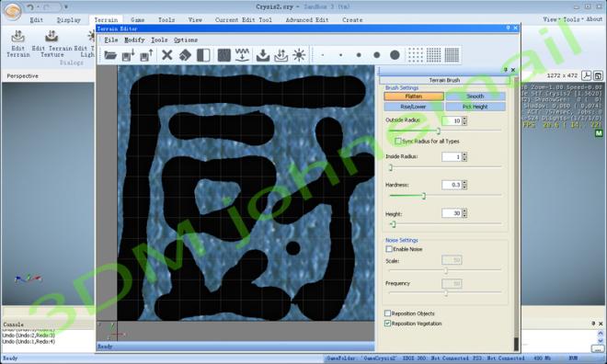Choose the Rise/Lower brush mode
607x364 pixels.
[414, 107]
